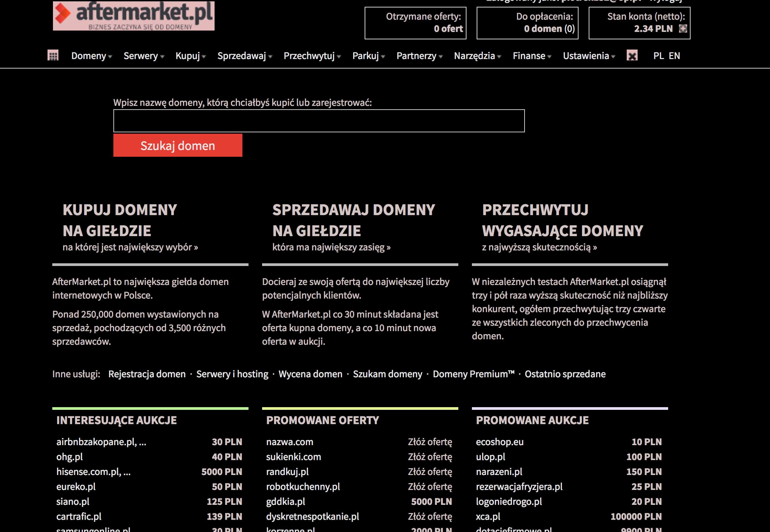Open the Rejestracja domen link
Image resolution: width=770 pixels, height=532 pixels.
147,374
